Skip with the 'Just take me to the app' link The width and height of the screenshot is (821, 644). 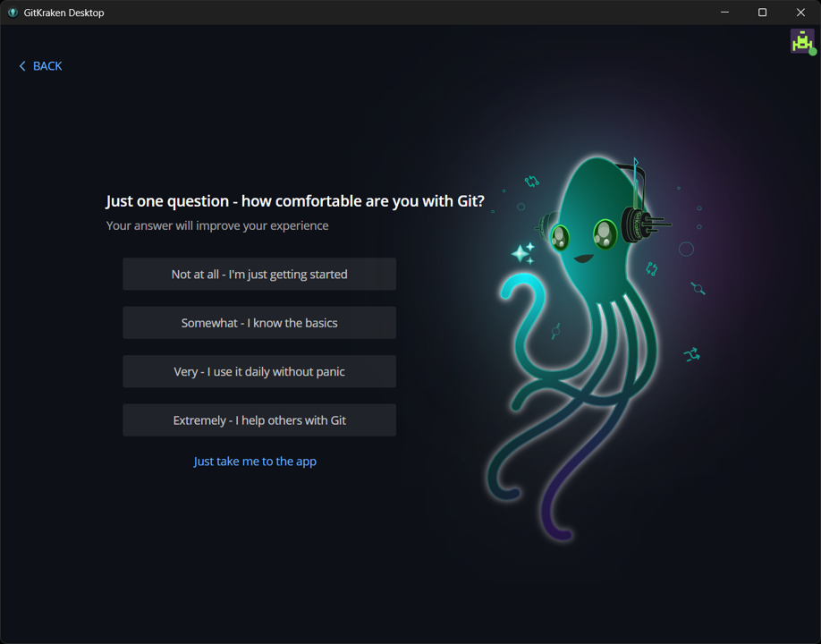(x=255, y=462)
